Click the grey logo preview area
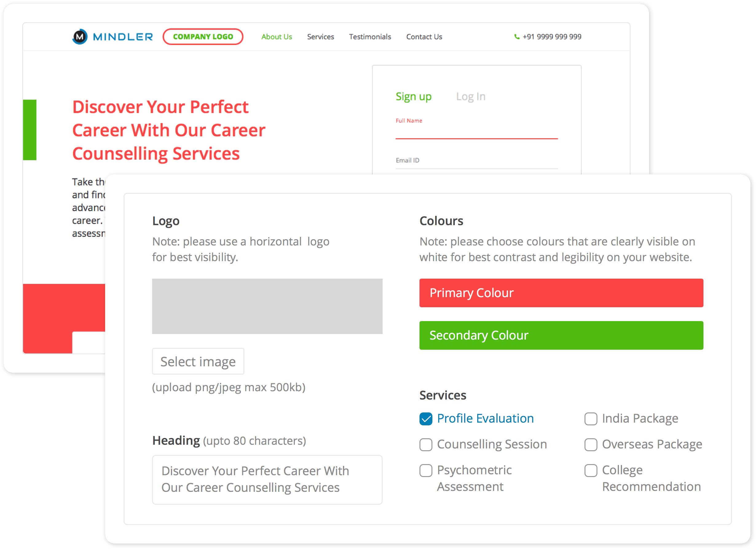 click(x=267, y=306)
